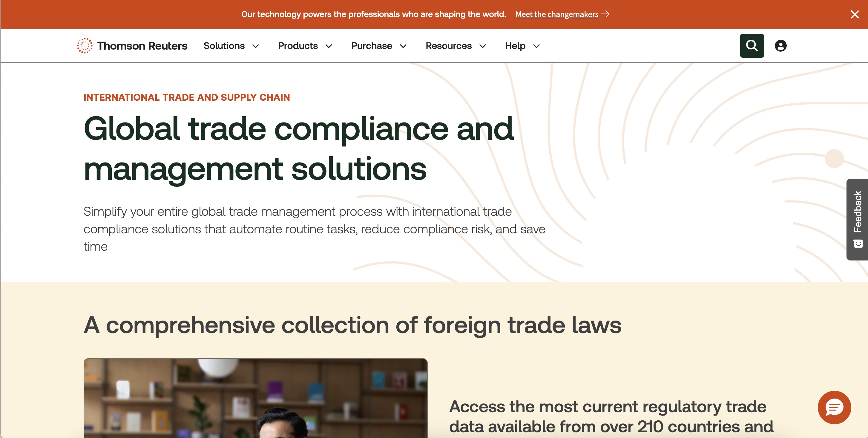Click the Simplify your entire global trade paragraph
This screenshot has height=438, width=868.
315,229
